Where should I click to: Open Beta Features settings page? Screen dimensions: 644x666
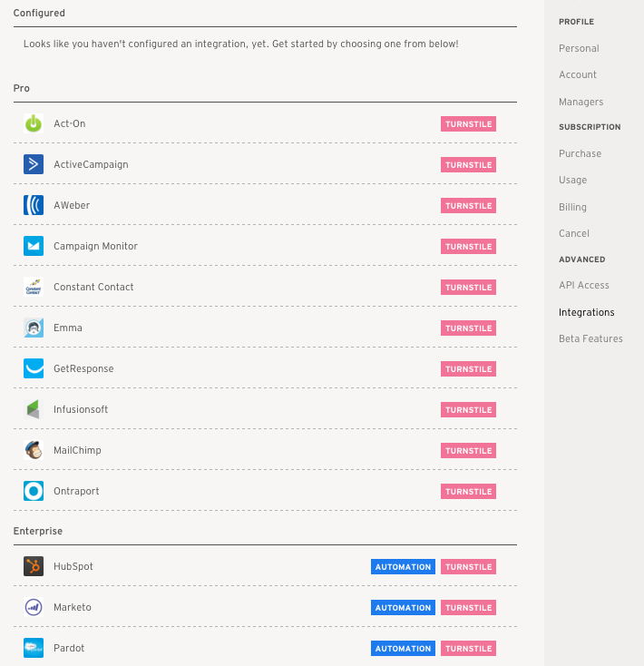point(590,338)
